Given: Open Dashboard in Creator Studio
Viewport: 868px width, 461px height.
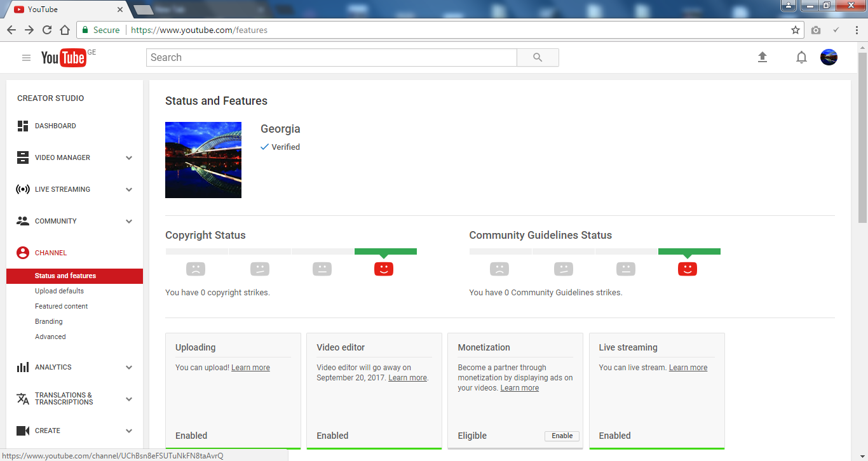Looking at the screenshot, I should pos(55,126).
